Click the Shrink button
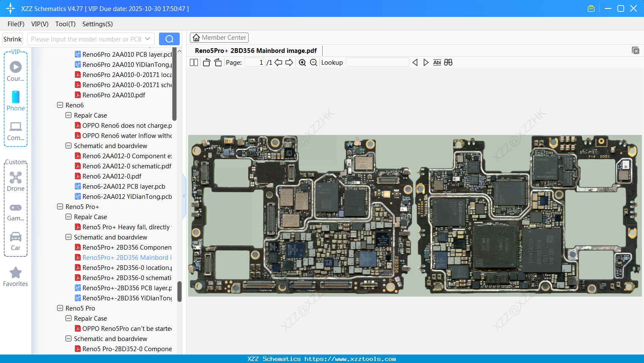 12,38
